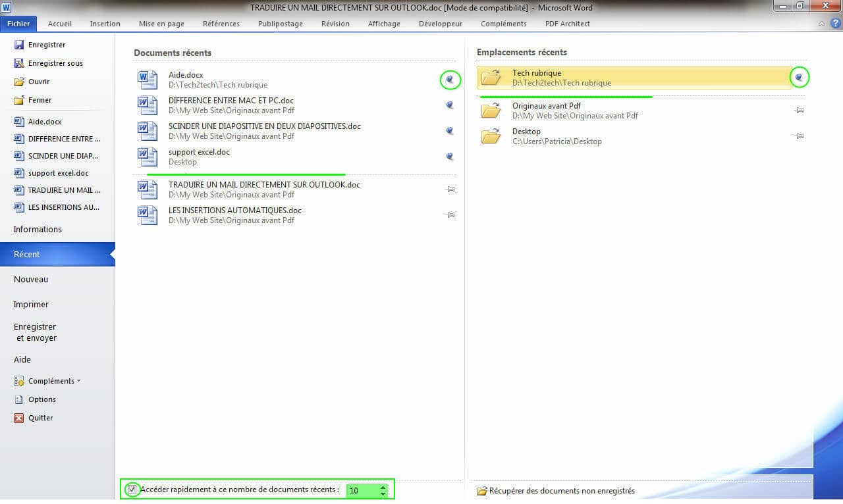
Task: Expand the Compléments dropdown in the sidebar
Action: [x=47, y=381]
